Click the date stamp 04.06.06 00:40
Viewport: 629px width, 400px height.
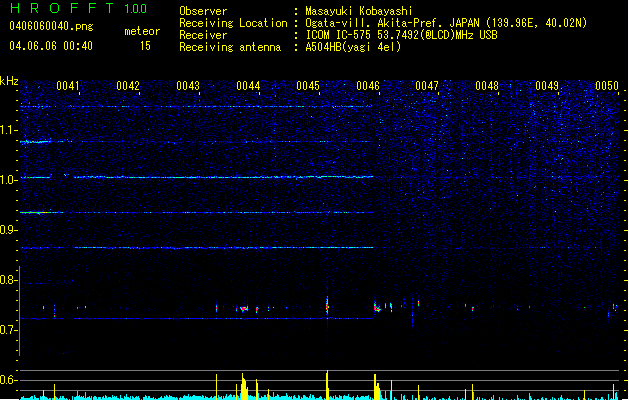[x=51, y=46]
